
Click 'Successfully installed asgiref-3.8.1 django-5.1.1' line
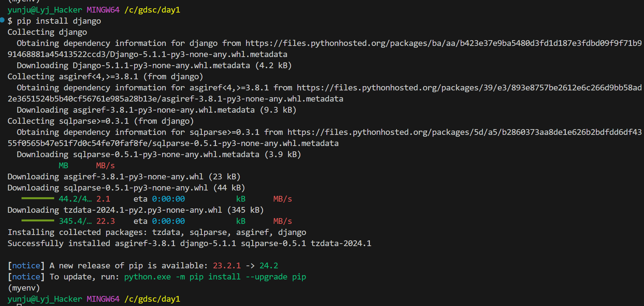189,244
